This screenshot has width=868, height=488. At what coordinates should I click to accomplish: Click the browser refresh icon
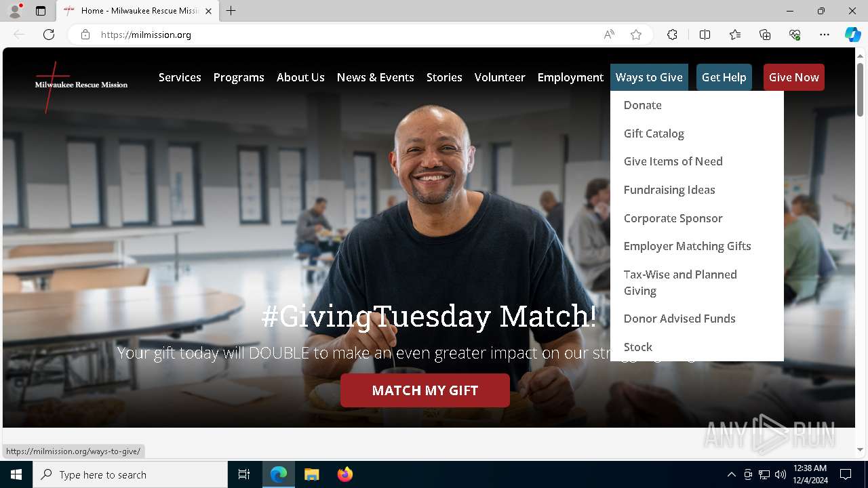click(x=49, y=35)
